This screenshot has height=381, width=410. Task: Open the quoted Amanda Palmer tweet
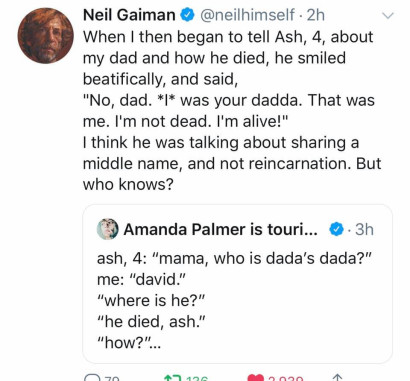(x=237, y=284)
